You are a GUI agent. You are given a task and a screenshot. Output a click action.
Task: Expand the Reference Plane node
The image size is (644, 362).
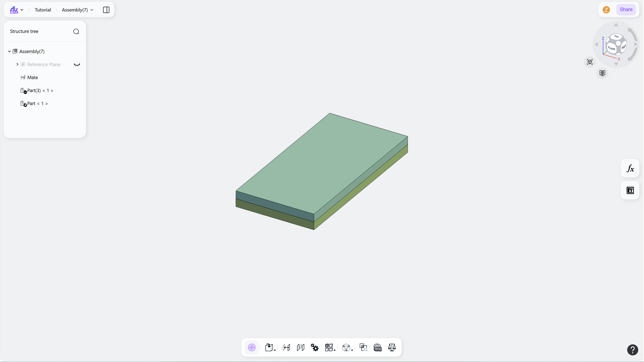click(17, 64)
